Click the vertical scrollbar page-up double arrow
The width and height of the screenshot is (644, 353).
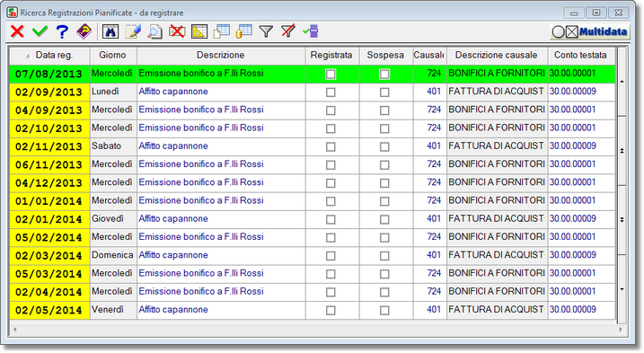[622, 151]
